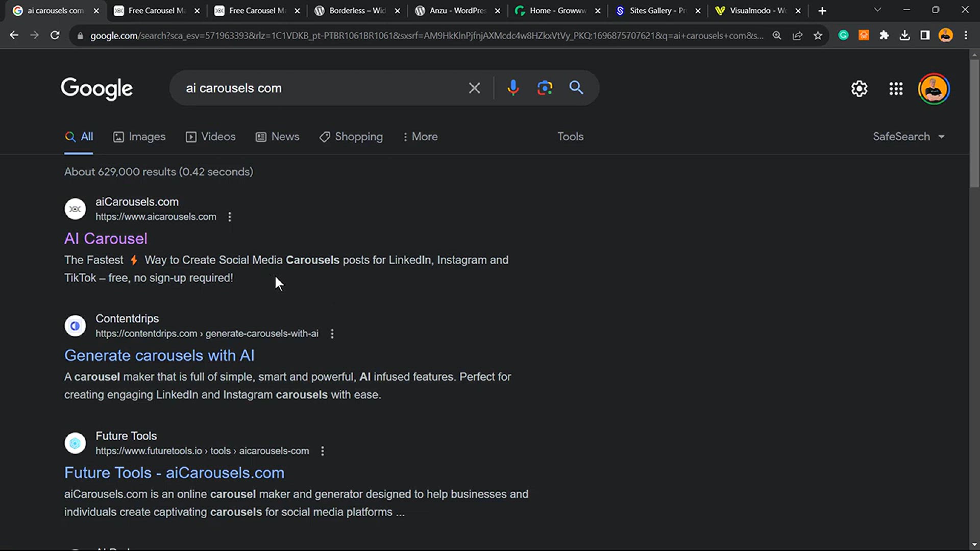980x551 pixels.
Task: Reload the Google results page
Action: (55, 35)
